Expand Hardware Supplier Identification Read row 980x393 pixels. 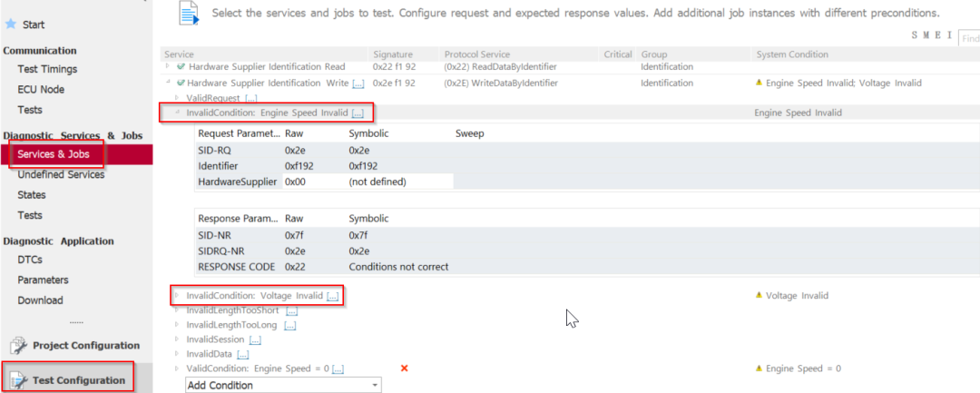(168, 66)
